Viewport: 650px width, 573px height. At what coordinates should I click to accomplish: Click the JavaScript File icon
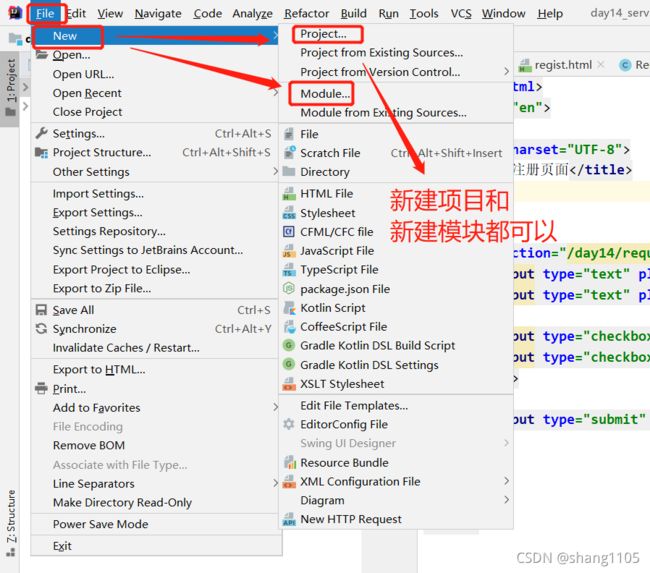289,250
